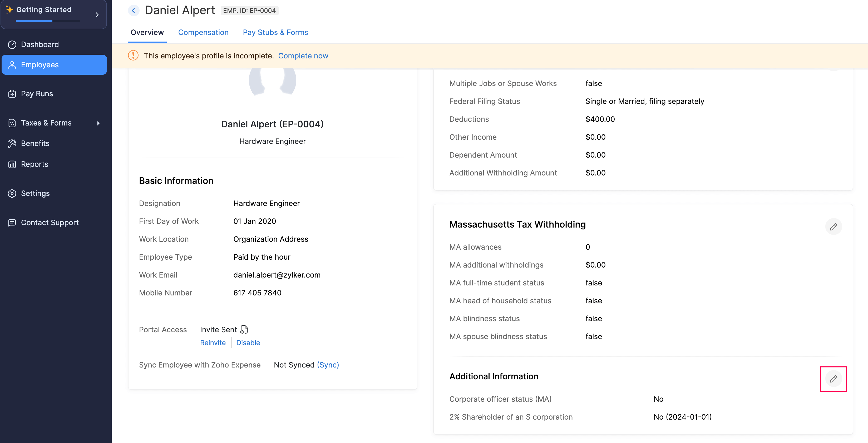868x443 pixels.
Task: Click the Invite Sent status icon
Action: (244, 329)
